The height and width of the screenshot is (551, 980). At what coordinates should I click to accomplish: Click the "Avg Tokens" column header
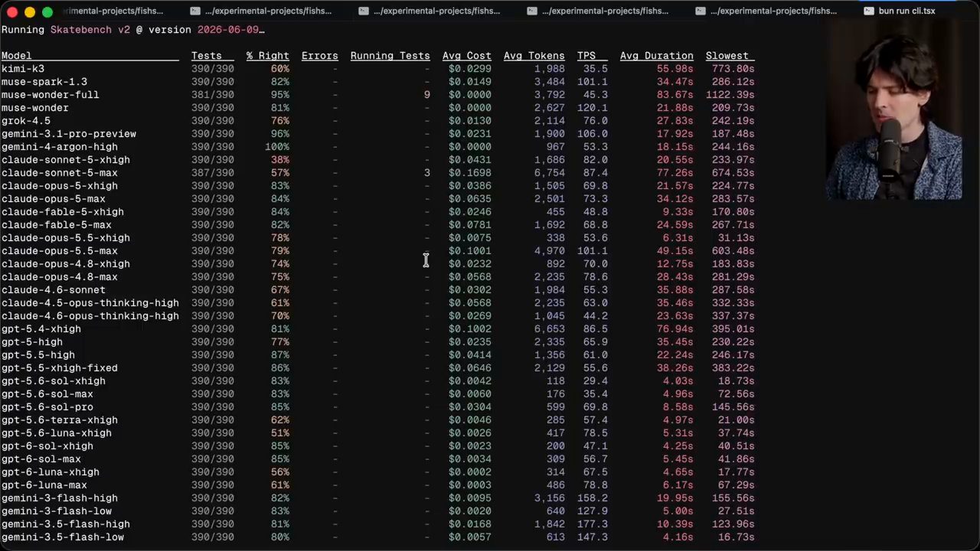click(x=534, y=56)
